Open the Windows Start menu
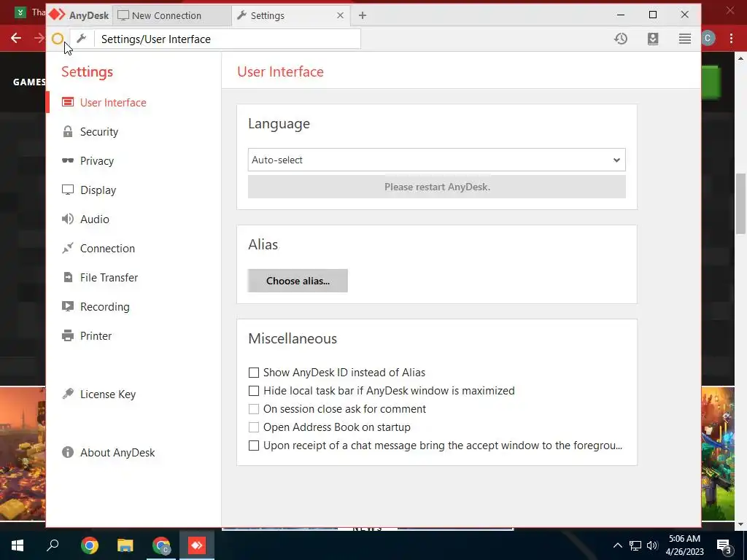Image resolution: width=747 pixels, height=560 pixels. point(18,545)
